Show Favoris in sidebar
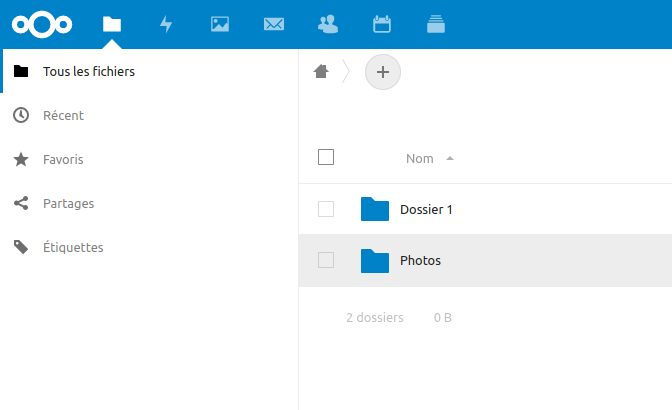 [63, 160]
